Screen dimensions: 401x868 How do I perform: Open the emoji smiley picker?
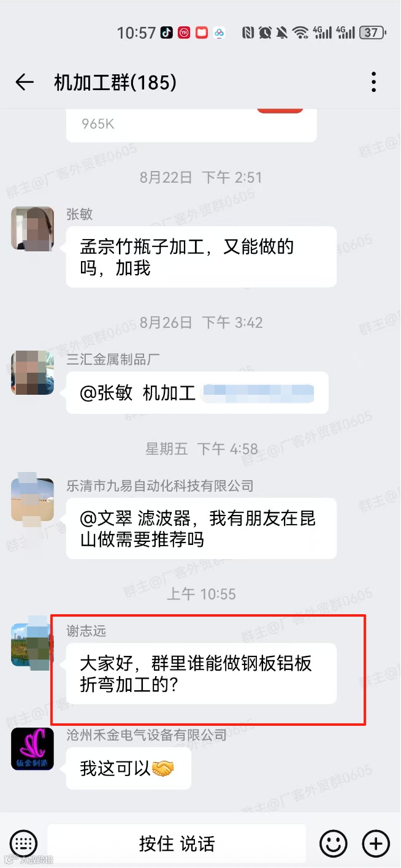pos(334,843)
